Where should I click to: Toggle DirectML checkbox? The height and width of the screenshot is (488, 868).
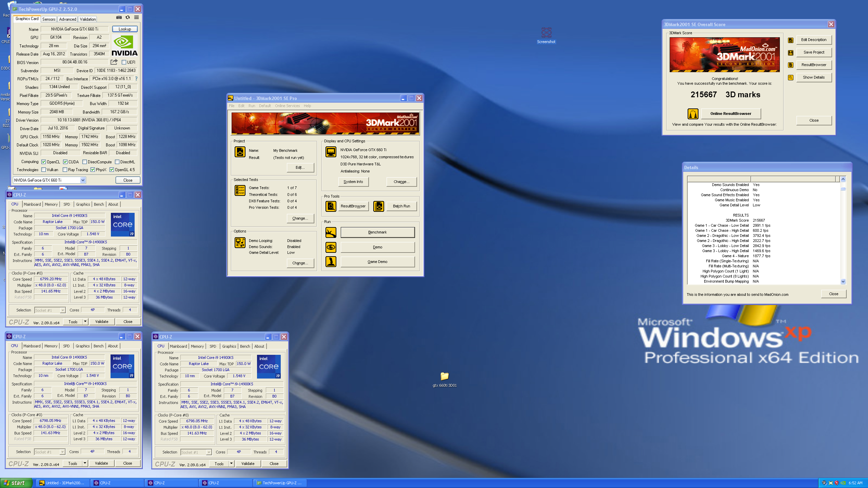(117, 162)
